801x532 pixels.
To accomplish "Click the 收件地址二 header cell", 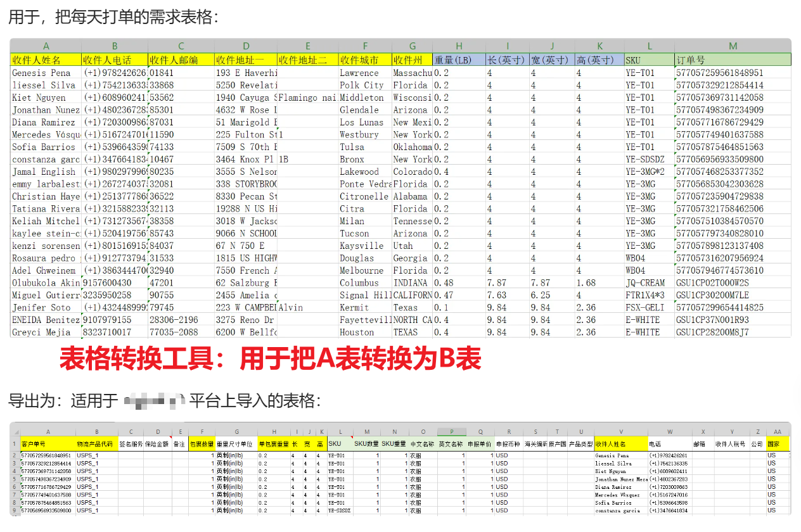I will click(307, 60).
